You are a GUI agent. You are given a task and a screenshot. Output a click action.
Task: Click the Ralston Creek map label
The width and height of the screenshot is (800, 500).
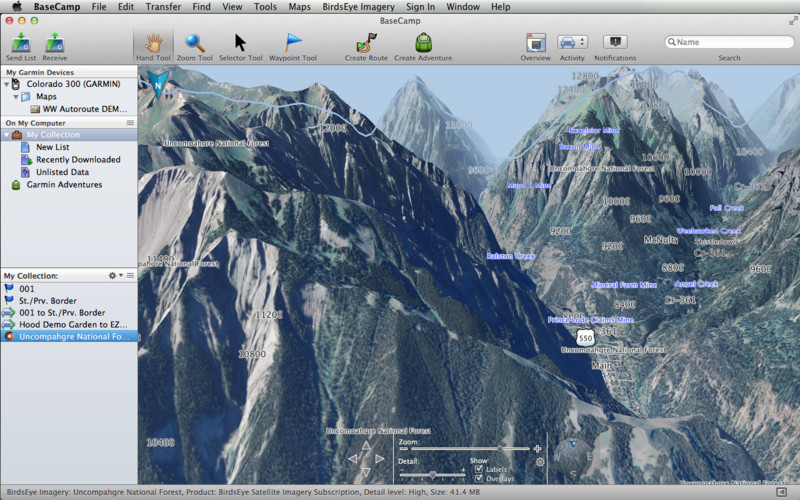tap(510, 256)
